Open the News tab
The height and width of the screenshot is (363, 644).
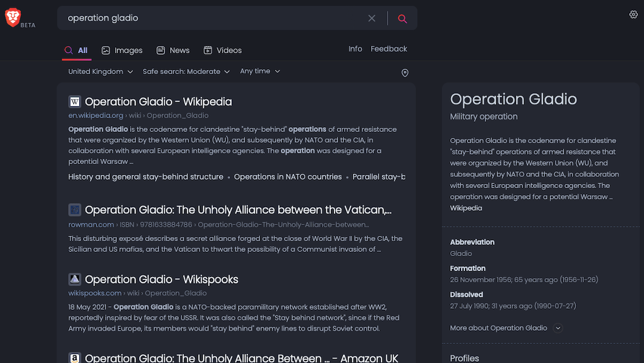click(x=173, y=50)
